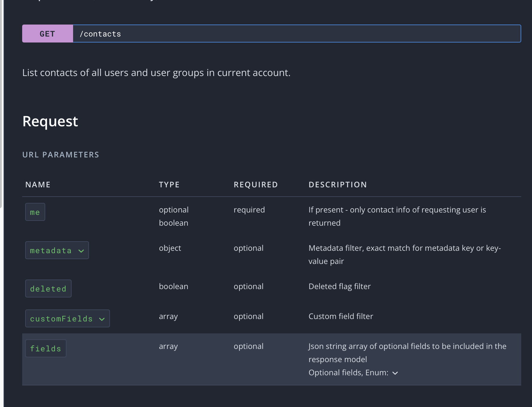Click the Request section heading

click(50, 122)
